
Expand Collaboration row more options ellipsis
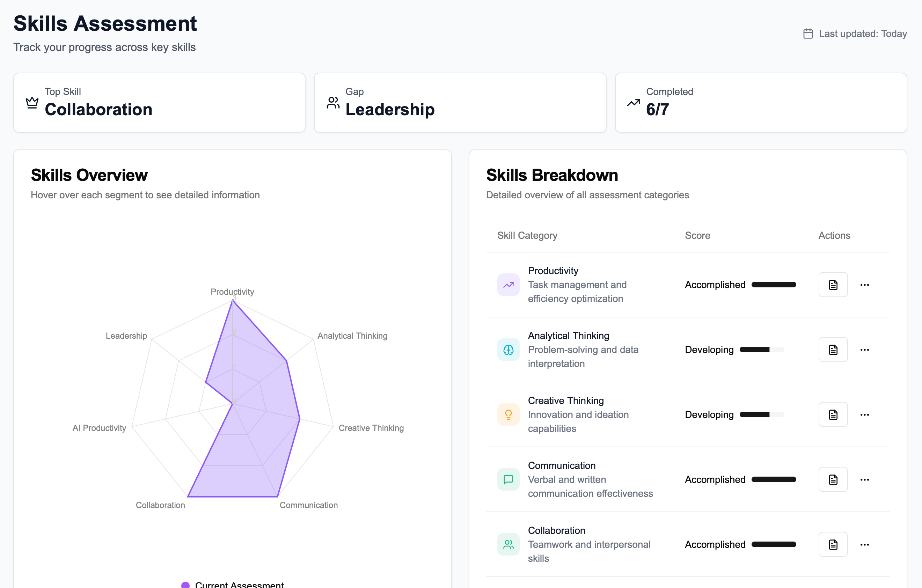tap(864, 544)
